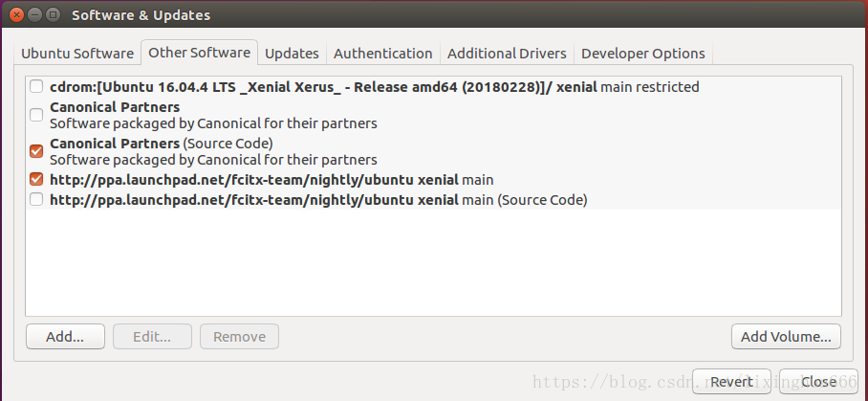Enable fcitx-team nightly main (Source Code) checkbox
868x401 pixels.
point(36,199)
